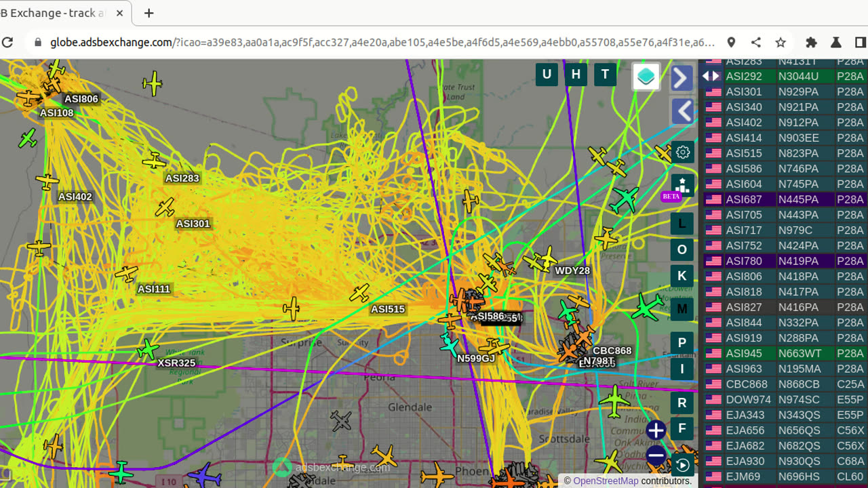Select the ASI780 row in aircraft table
868x488 pixels.
coord(786,261)
